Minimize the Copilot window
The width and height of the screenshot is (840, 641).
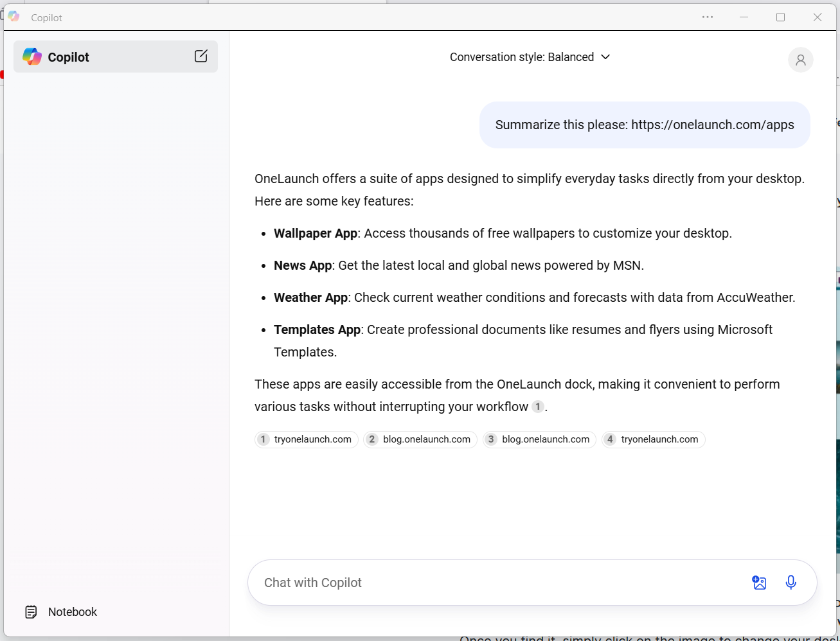tap(744, 17)
